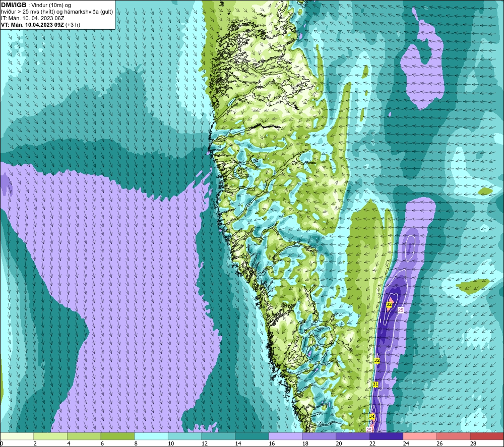
Task: Click the red 28+ m/s legend swatch
Action: pyautogui.click(x=487, y=436)
